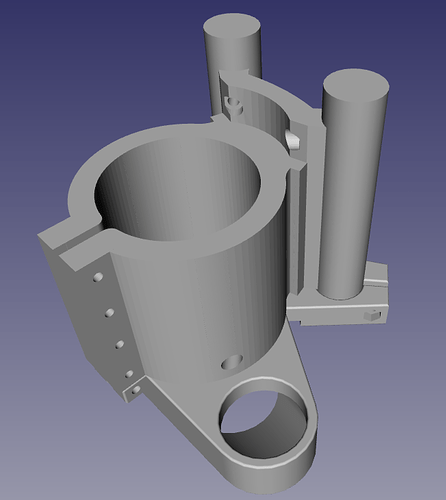Screen dimensions: 446x500
Task: Click the round hole near cylinder base
Action: point(232,362)
